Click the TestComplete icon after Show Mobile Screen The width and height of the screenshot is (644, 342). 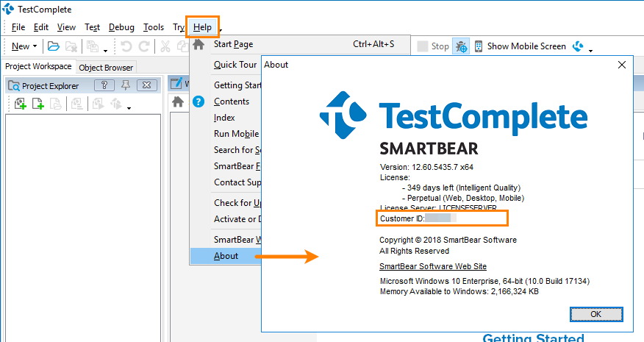pyautogui.click(x=578, y=46)
